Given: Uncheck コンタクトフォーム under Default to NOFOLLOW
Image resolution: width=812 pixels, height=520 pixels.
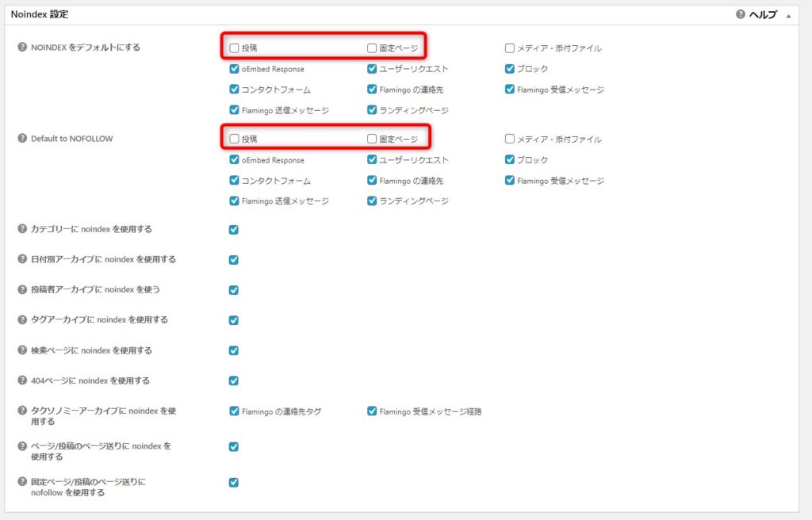Looking at the screenshot, I should point(234,180).
